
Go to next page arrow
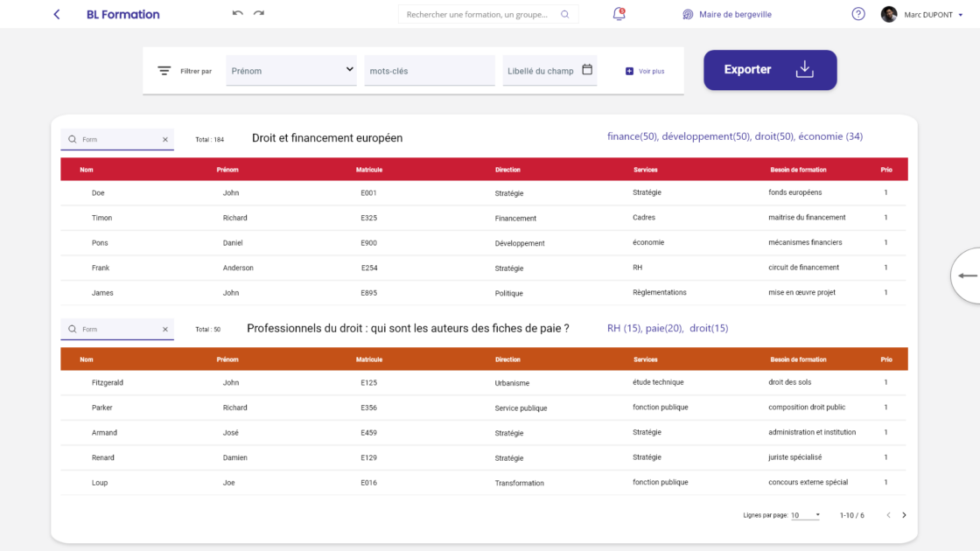904,515
